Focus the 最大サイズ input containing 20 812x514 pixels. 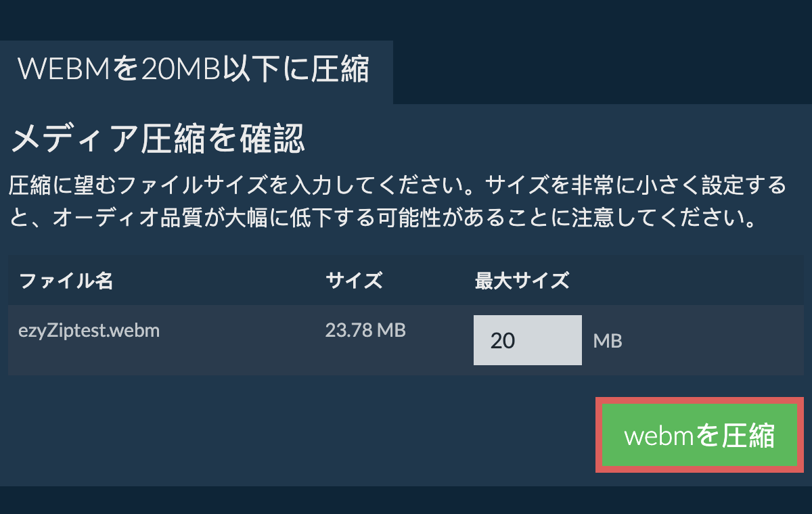coord(528,340)
